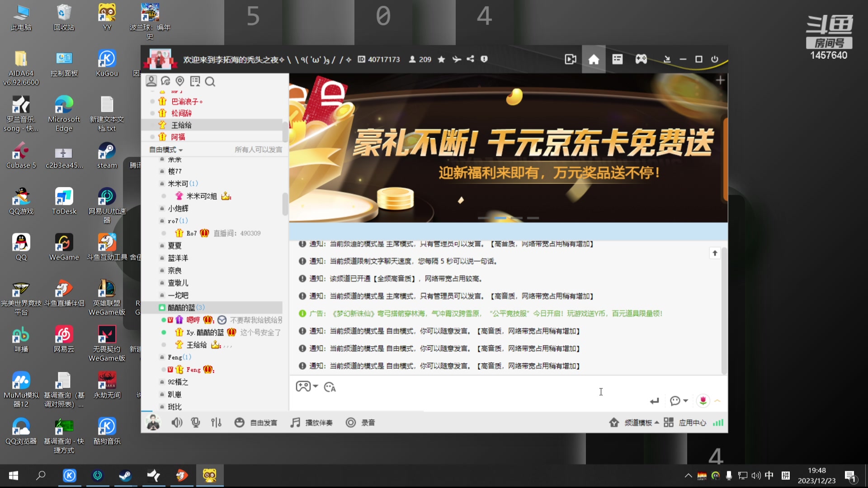Switch to the chat sessions tab

coord(165,81)
